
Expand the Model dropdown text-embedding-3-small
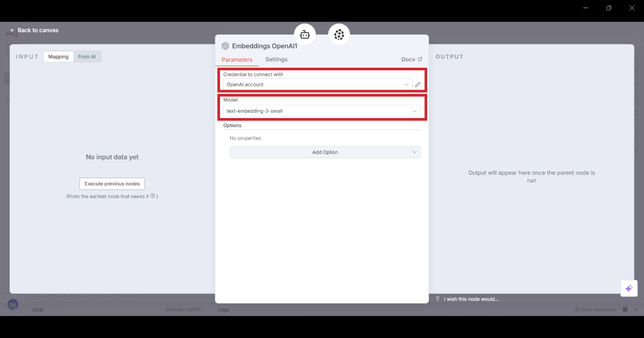[322, 111]
